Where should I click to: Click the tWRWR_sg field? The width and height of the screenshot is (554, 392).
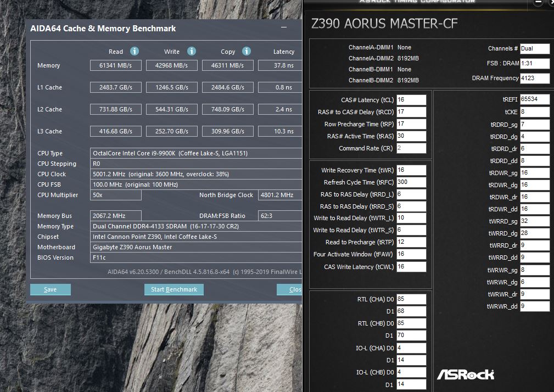535,270
